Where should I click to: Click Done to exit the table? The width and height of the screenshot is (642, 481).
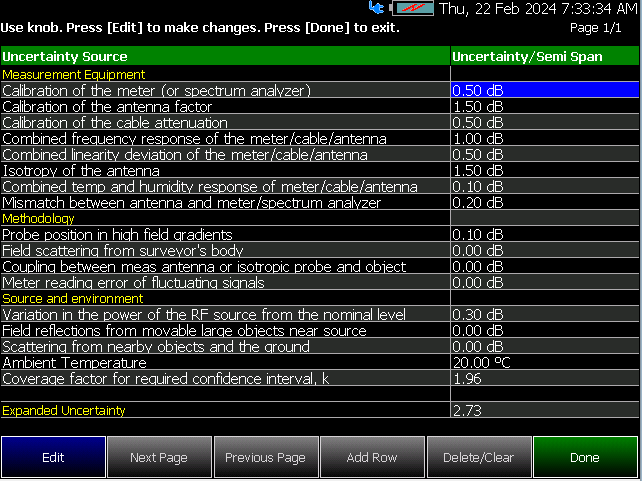(x=585, y=457)
